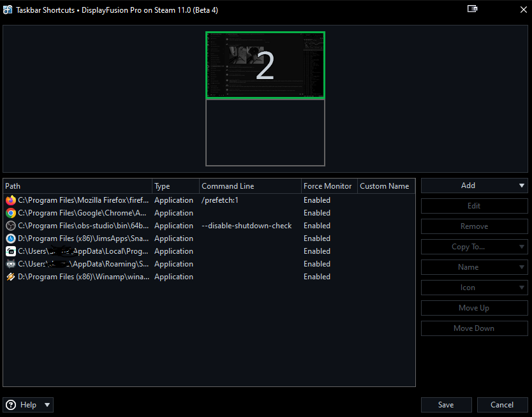Viewport: 532px width, 417px height.
Task: Sort the list by the Path column header
Action: (x=77, y=186)
